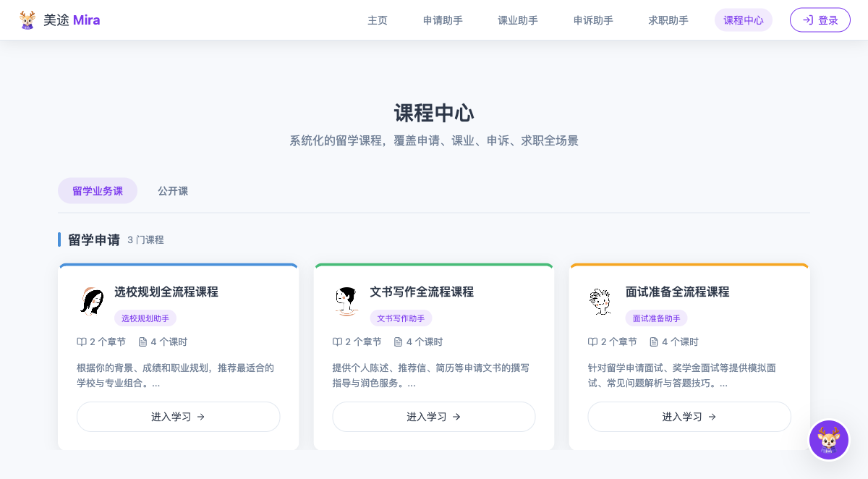868x479 pixels.
Task: Click the 选校规划全流程课程 avatar illustration
Action: [x=92, y=301]
